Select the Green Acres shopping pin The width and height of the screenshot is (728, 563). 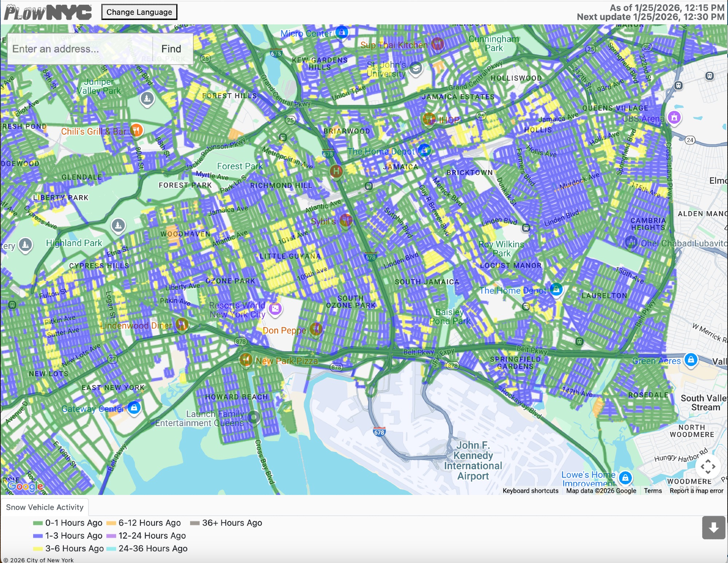pyautogui.click(x=691, y=360)
